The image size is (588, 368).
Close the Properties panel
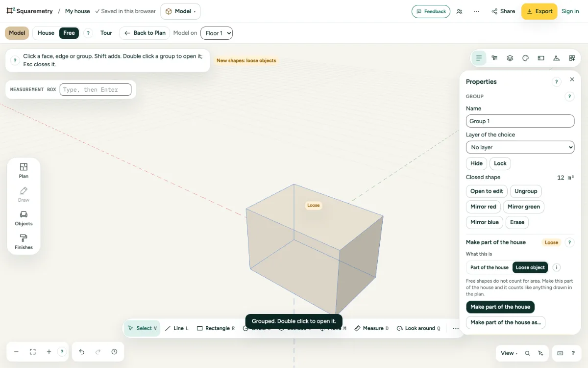[572, 79]
